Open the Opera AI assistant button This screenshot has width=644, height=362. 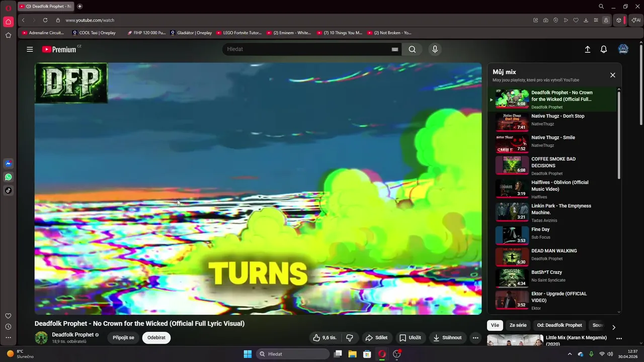636,20
